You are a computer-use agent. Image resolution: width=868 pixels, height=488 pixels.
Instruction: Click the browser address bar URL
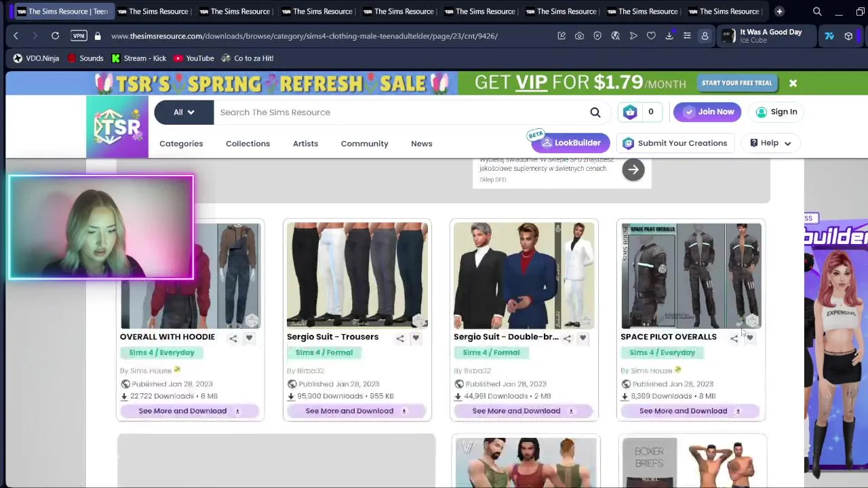point(304,36)
